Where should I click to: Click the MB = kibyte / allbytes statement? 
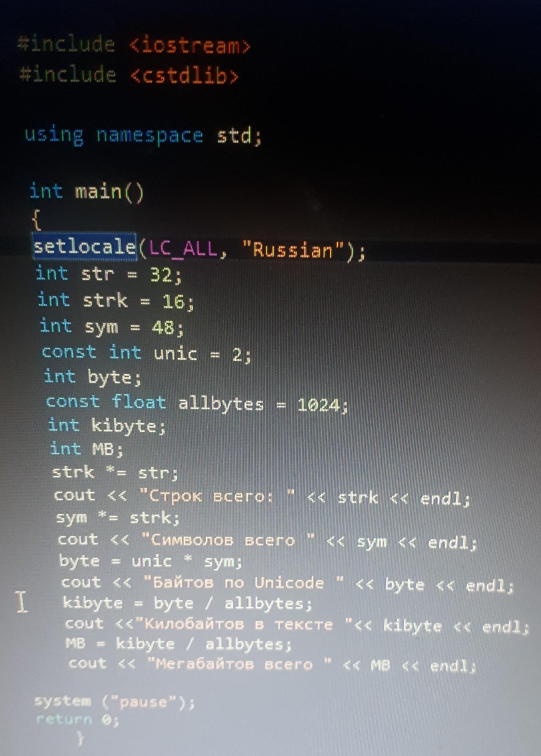click(179, 644)
